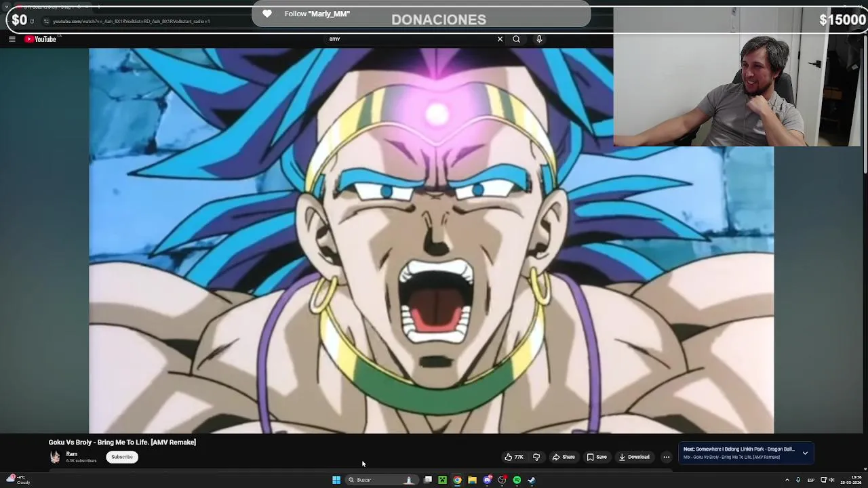
Task: Open volume control in tray
Action: (832, 480)
